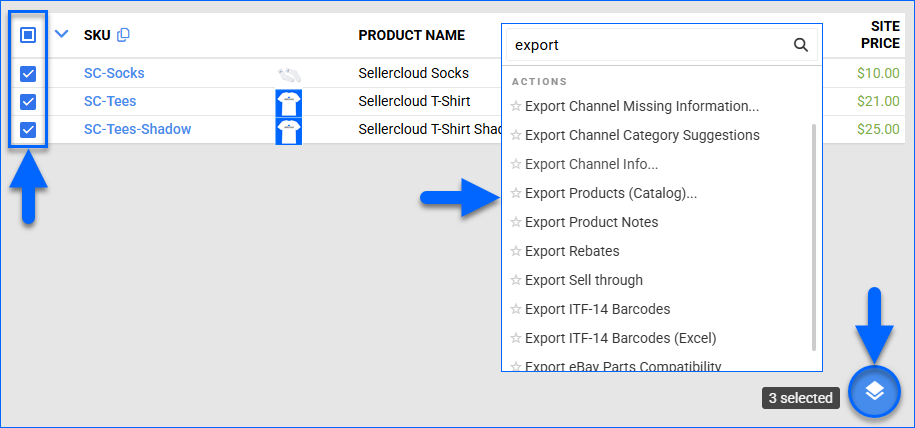Expand the chevron dropdown beside SKU header
This screenshot has width=915, height=428.
point(62,34)
